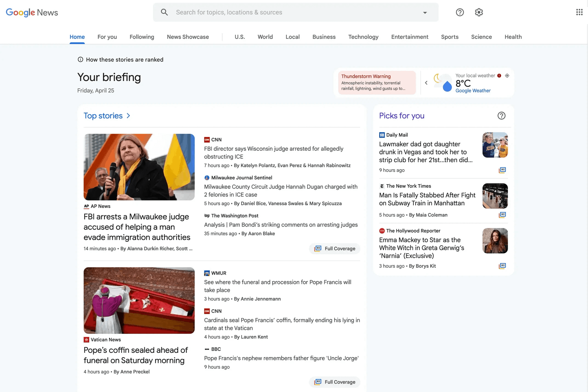
Task: Switch to the For you tab
Action: [x=107, y=37]
